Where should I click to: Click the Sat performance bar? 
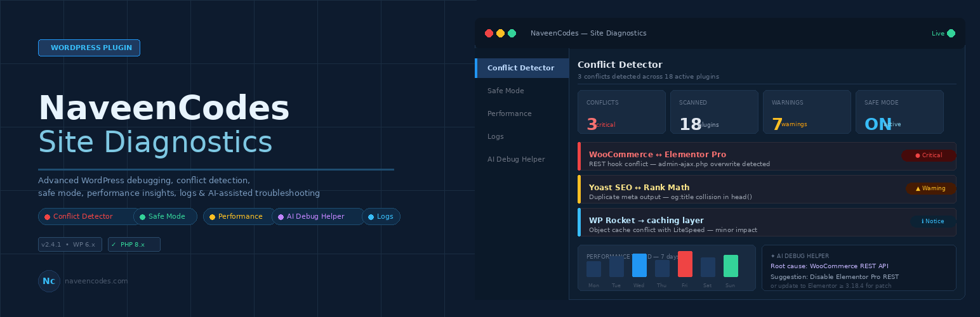pos(708,267)
